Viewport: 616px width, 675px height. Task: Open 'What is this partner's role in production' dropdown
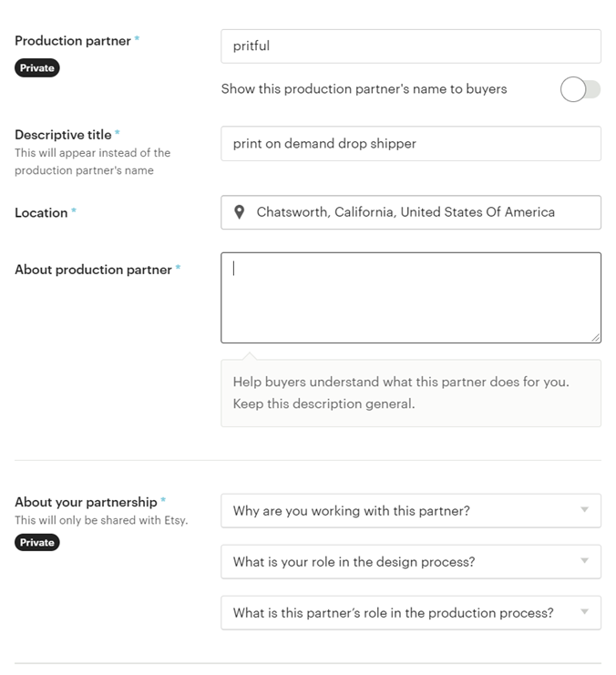(411, 612)
